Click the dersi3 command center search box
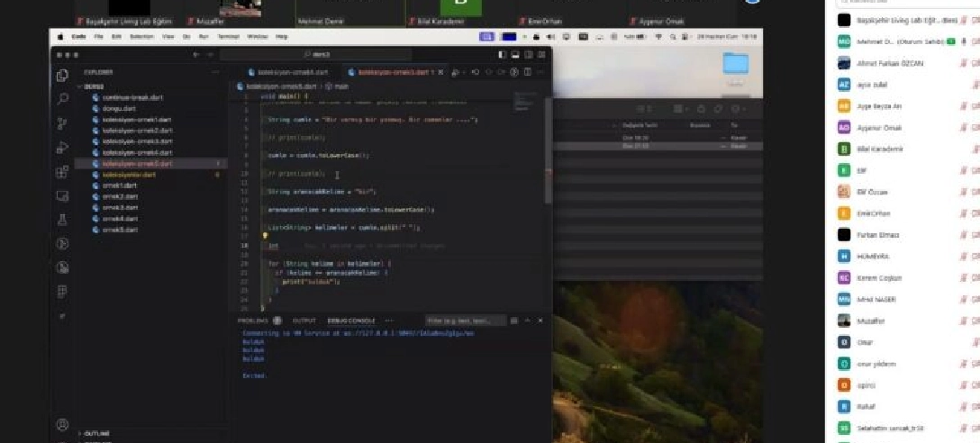 (x=315, y=55)
